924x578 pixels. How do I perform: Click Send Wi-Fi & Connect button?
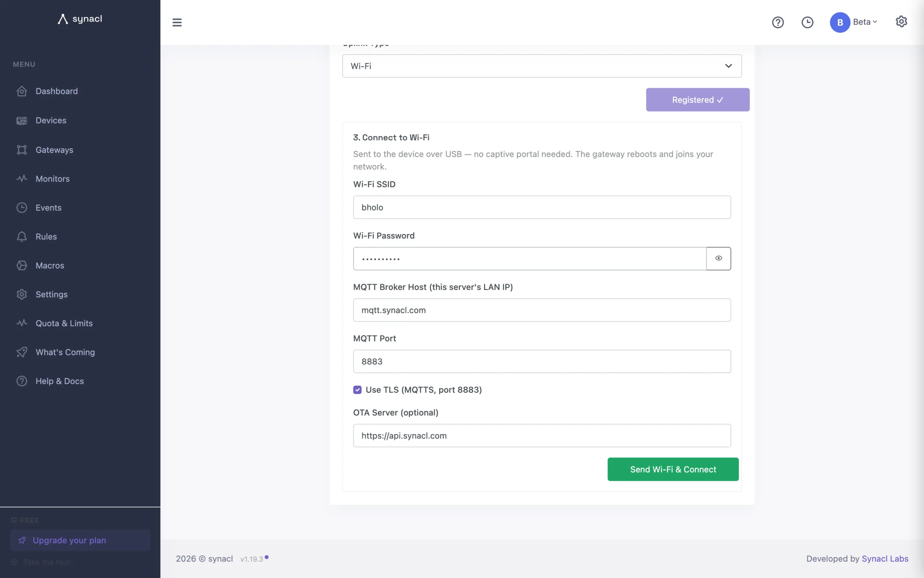pyautogui.click(x=673, y=469)
